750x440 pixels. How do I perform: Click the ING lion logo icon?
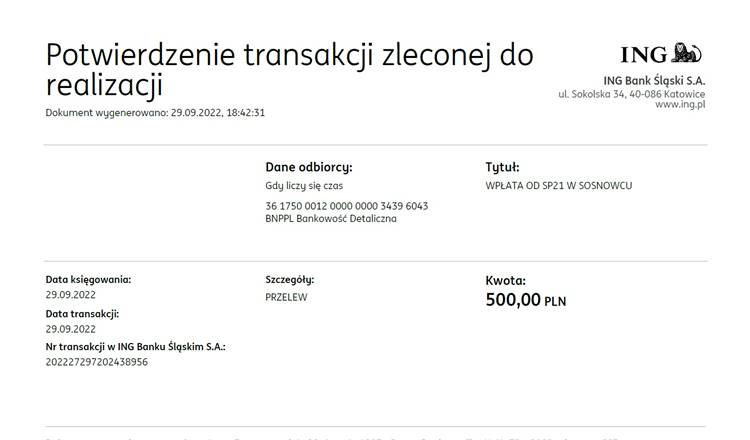(x=686, y=53)
